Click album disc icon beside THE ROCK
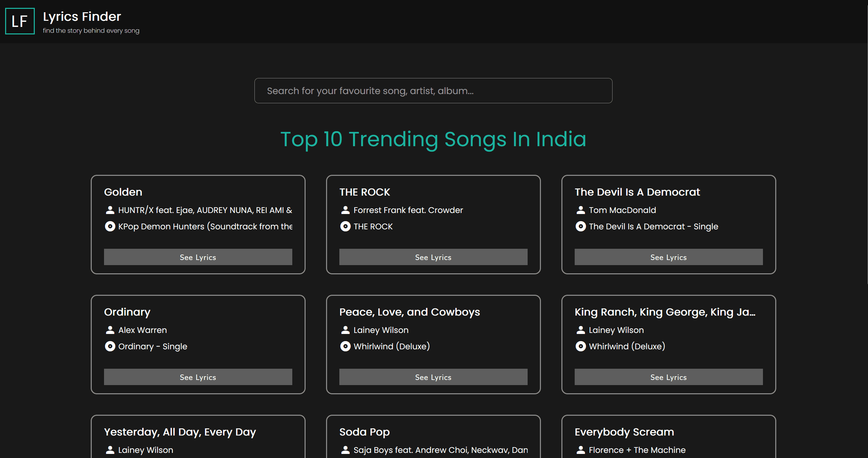The image size is (868, 458). [x=345, y=226]
